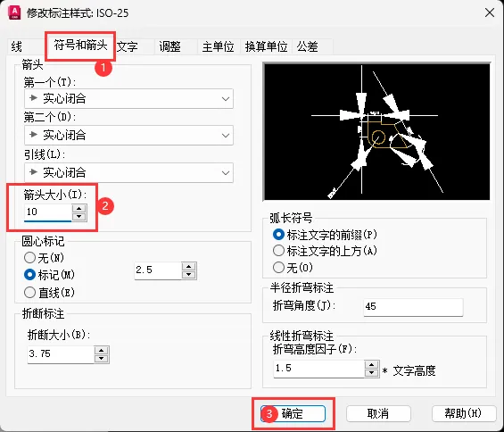
Task: Click the 第二个(D) arrowhead icon
Action: pos(33,135)
